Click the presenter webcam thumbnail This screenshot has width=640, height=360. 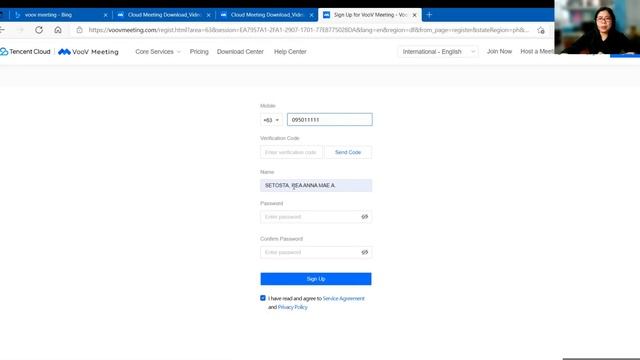tap(597, 27)
